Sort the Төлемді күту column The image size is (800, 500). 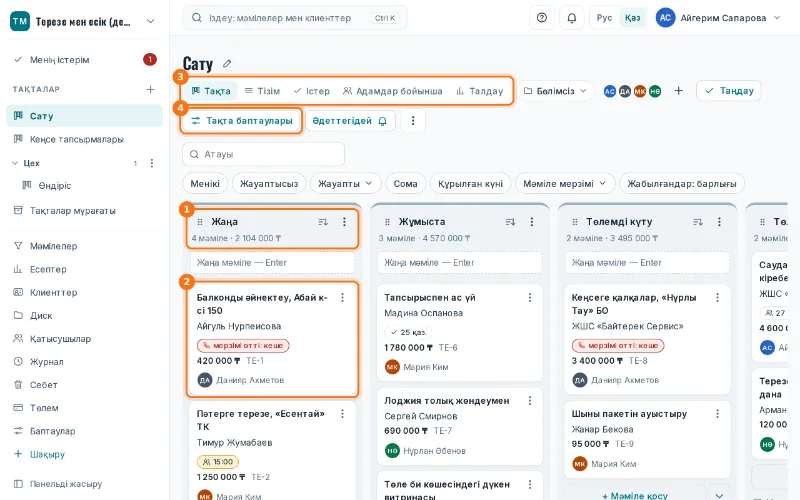(698, 222)
